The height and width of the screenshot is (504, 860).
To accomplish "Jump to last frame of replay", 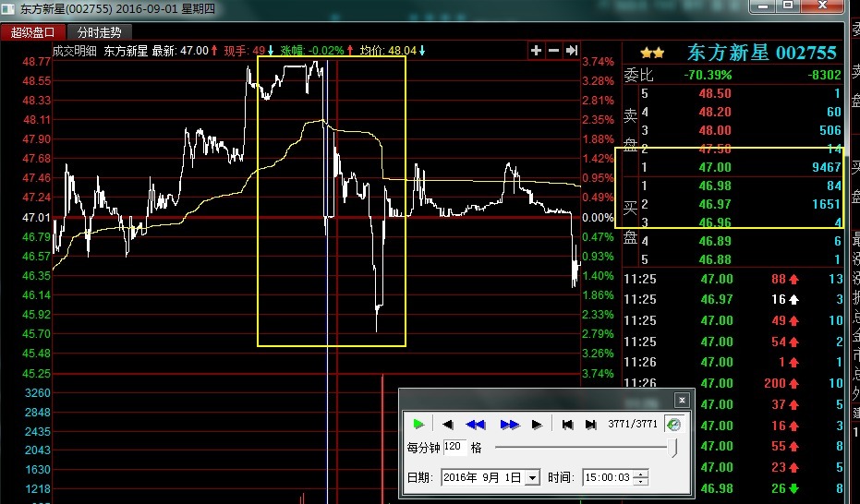I will coord(591,425).
